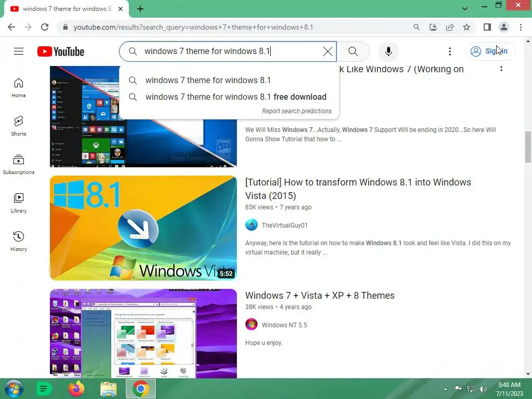The width and height of the screenshot is (532, 399).
Task: Choose suggestion 'windows 7 theme for windows 8.1'
Action: tap(229, 81)
